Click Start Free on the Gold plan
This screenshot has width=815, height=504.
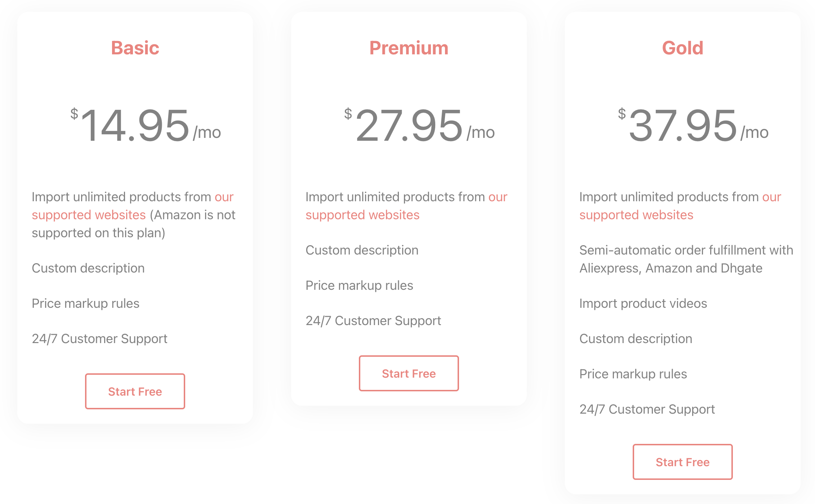682,462
